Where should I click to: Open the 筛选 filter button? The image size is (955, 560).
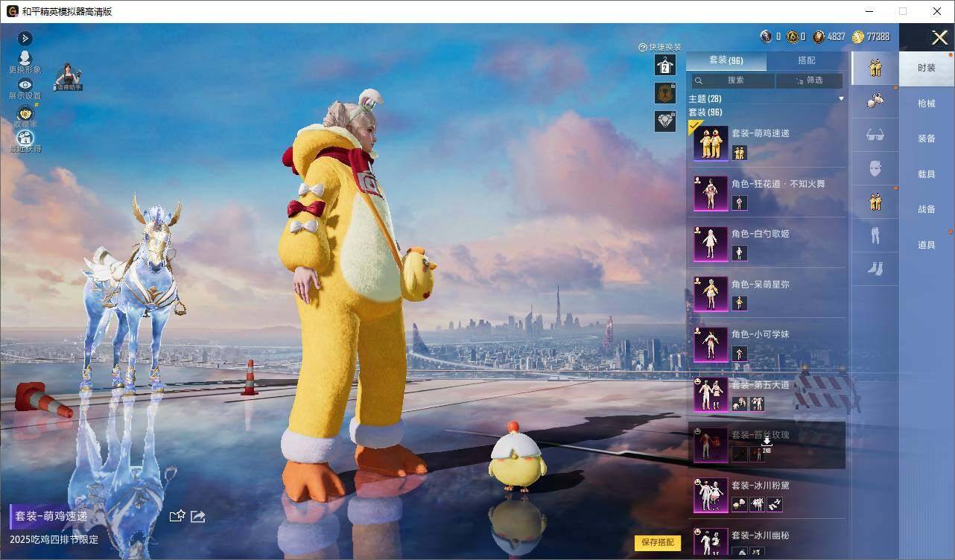[x=810, y=80]
